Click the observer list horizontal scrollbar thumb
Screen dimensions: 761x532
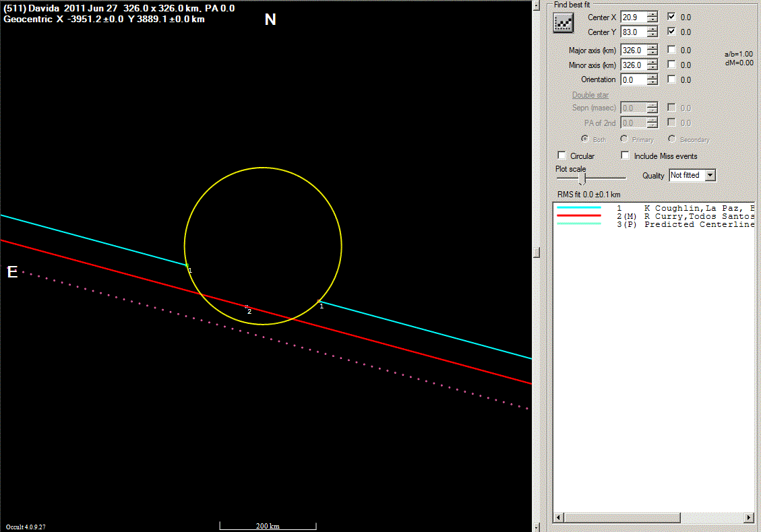tap(621, 517)
